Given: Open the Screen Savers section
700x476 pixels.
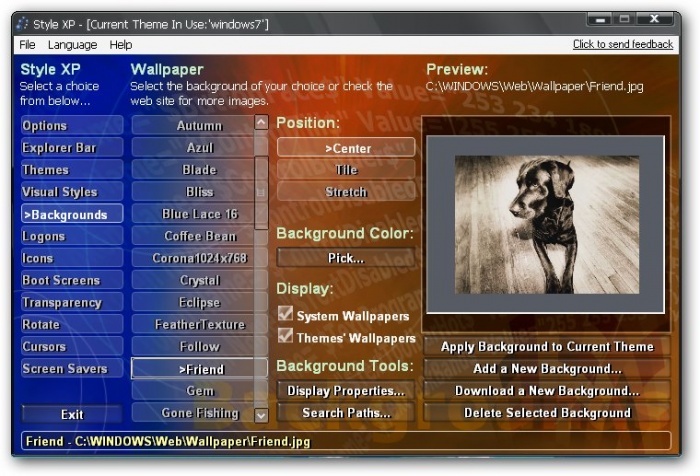Looking at the screenshot, I should [x=71, y=369].
